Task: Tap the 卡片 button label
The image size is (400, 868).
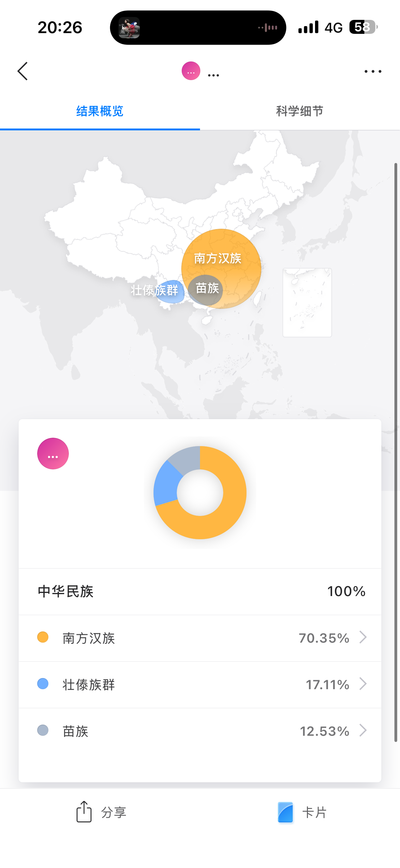Action: [x=314, y=812]
